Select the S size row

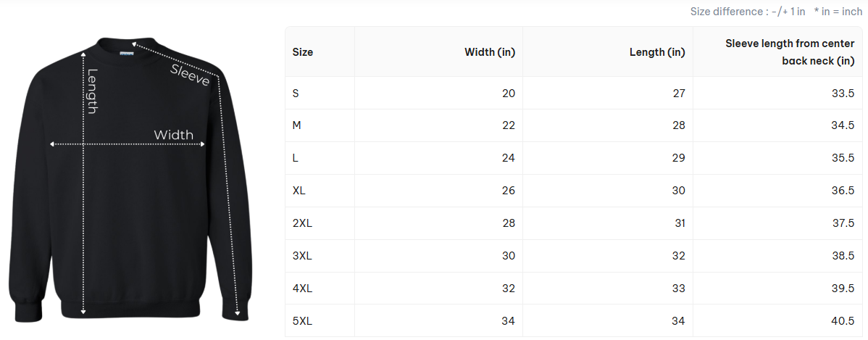pos(296,93)
